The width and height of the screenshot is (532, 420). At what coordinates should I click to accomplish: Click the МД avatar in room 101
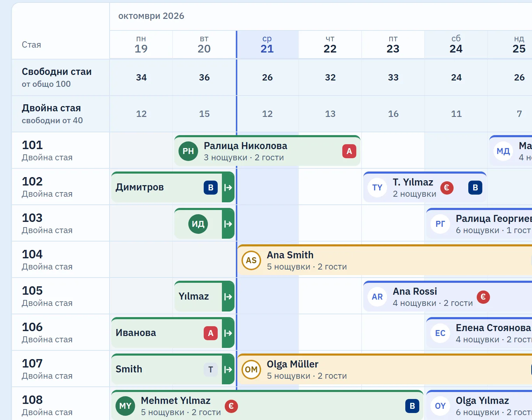[x=503, y=151]
